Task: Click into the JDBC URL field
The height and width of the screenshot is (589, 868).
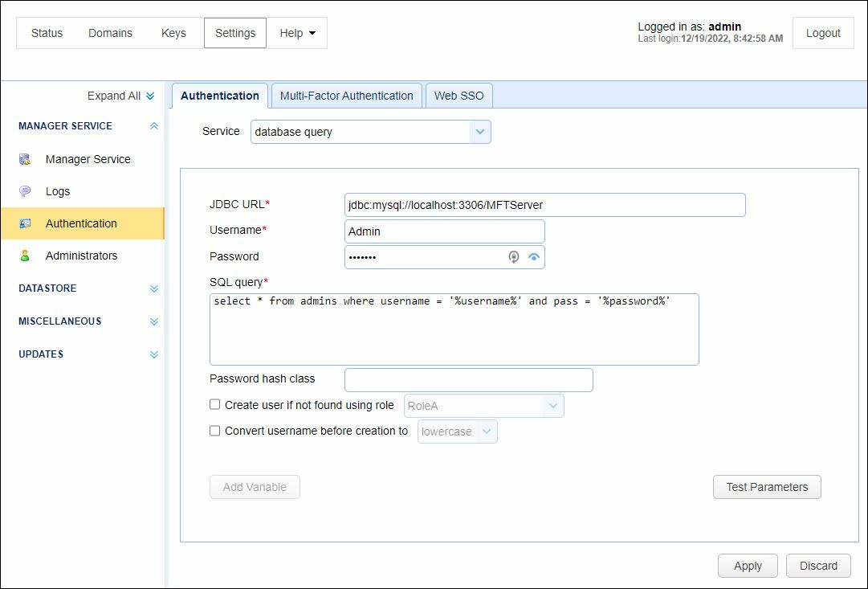Action: 544,205
